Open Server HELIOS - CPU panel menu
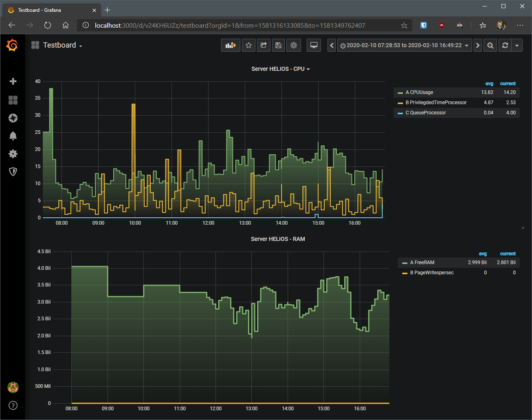This screenshot has width=532, height=420. pos(281,69)
